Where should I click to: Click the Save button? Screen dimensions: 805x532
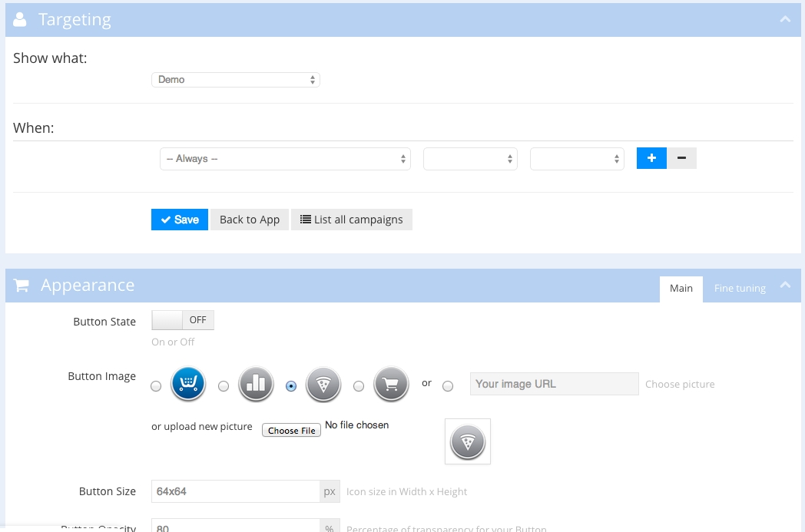(180, 220)
